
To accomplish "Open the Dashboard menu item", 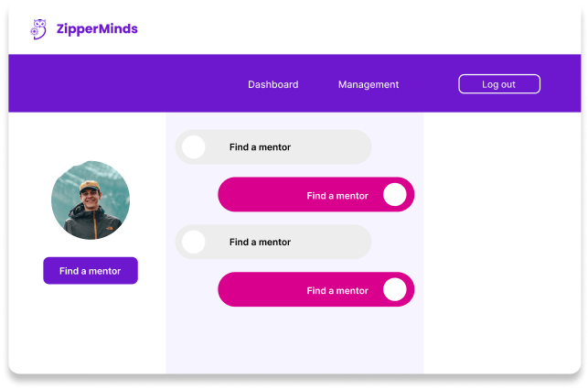I will [x=273, y=84].
